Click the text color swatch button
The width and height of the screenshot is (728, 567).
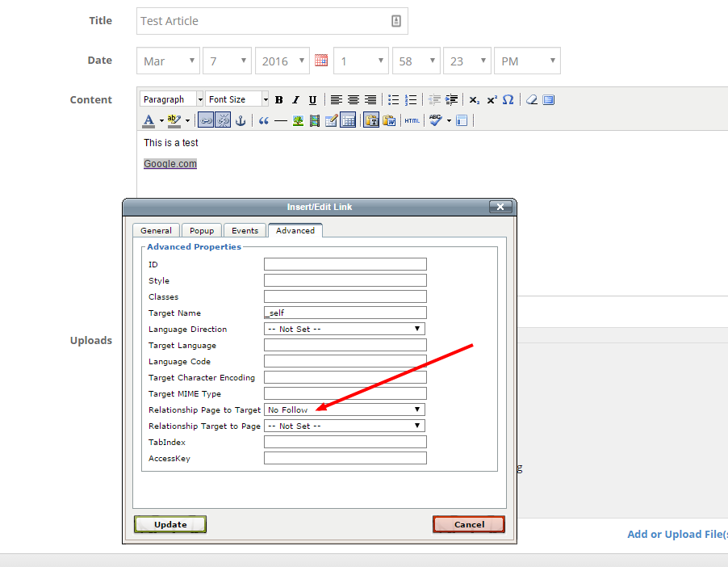(149, 120)
